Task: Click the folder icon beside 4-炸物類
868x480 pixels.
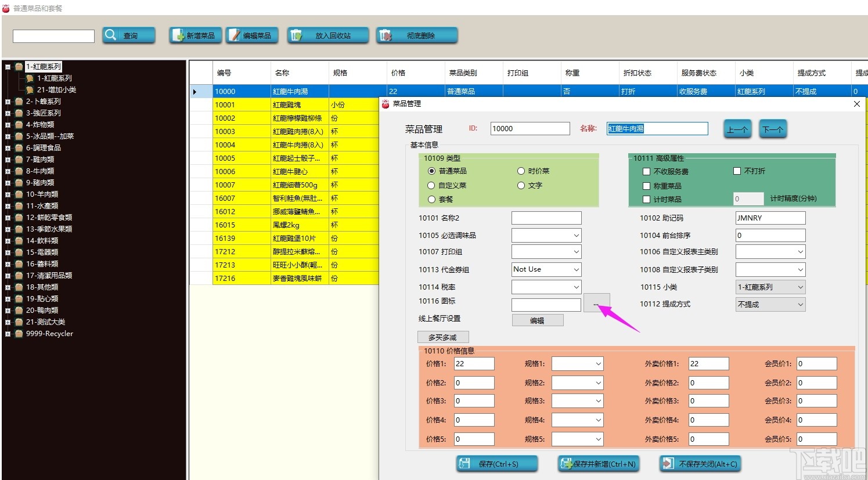Action: pos(19,125)
